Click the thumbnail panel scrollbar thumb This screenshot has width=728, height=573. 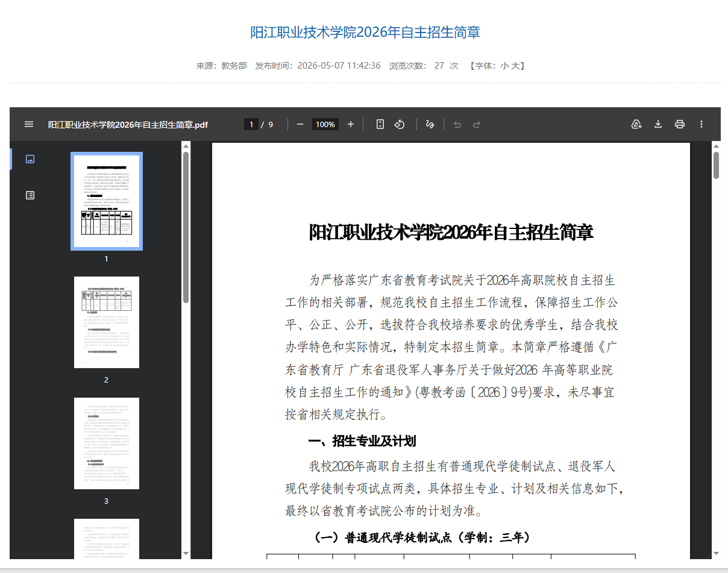(x=186, y=227)
